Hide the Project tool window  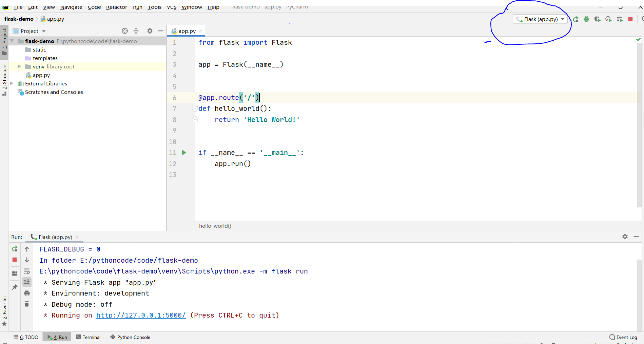coord(161,31)
